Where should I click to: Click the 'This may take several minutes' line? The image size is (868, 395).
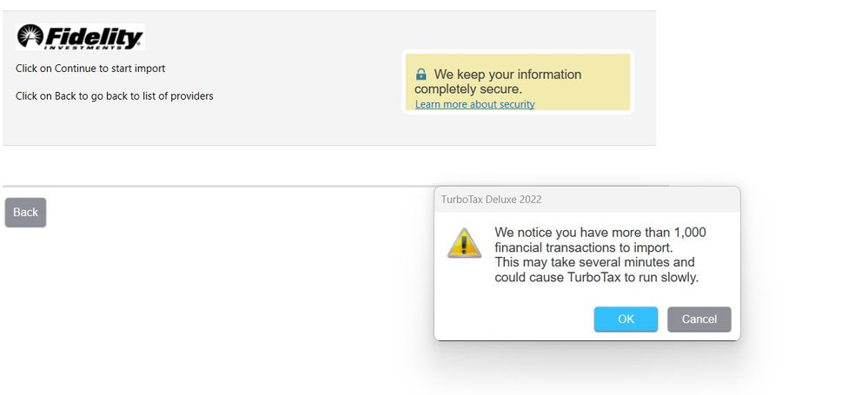coord(594,262)
